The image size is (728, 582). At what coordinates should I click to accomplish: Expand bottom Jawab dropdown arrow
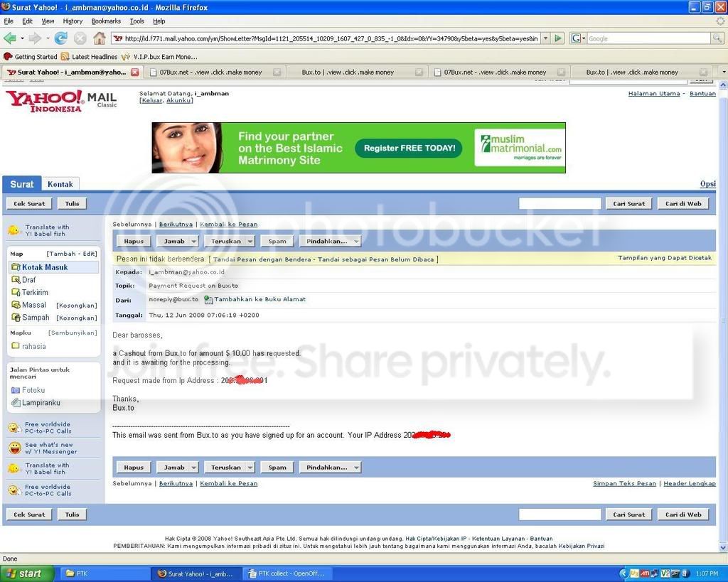click(x=193, y=468)
